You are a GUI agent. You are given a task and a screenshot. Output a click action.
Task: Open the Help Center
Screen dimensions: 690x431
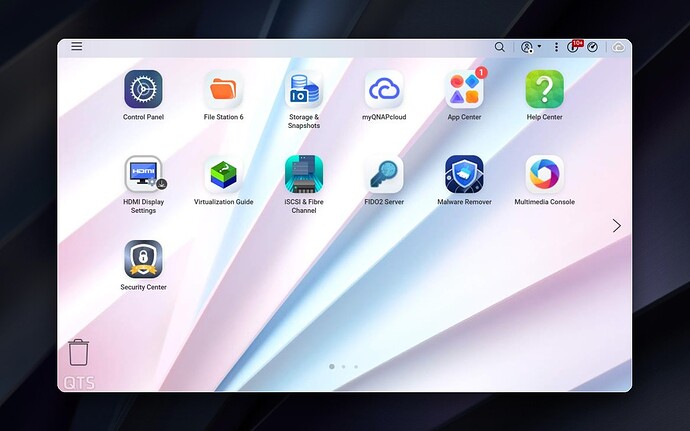pyautogui.click(x=544, y=89)
